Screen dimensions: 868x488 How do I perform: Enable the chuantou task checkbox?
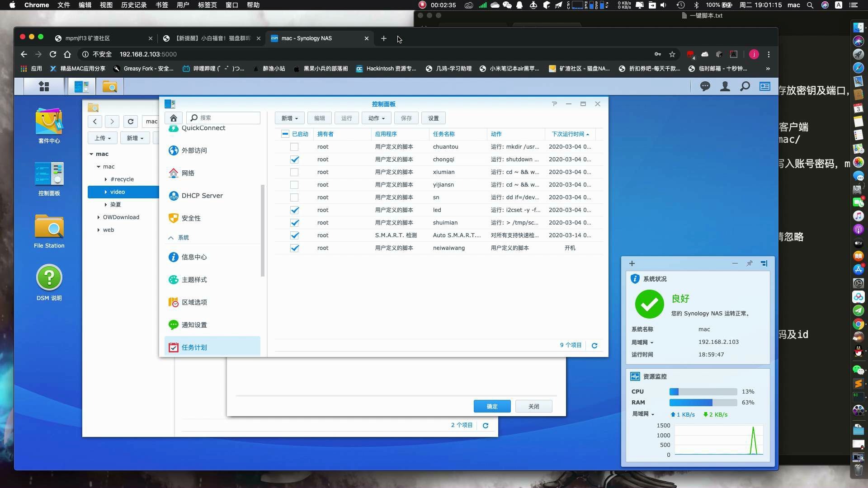click(294, 147)
